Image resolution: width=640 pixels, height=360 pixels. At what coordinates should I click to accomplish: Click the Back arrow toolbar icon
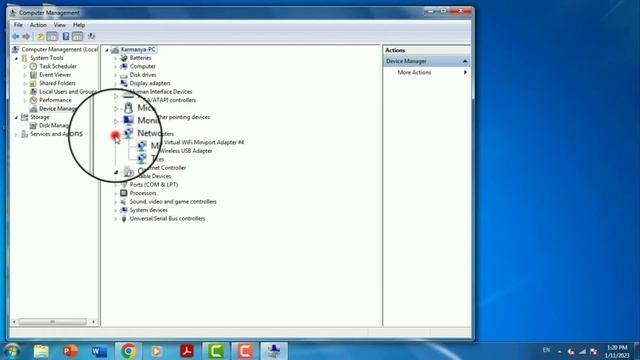[16, 37]
